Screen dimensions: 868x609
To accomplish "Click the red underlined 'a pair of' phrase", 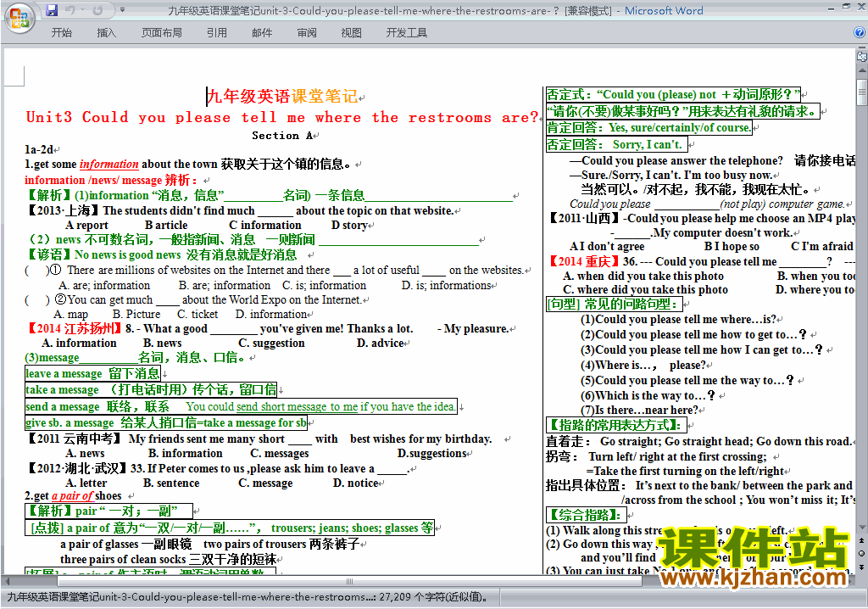I will [x=72, y=496].
